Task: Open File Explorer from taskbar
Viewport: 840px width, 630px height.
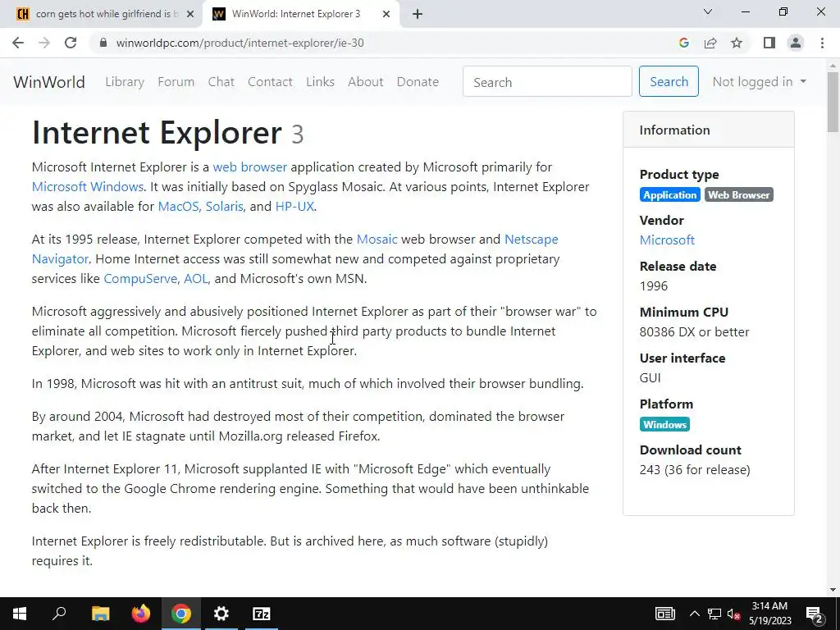Action: (x=101, y=614)
